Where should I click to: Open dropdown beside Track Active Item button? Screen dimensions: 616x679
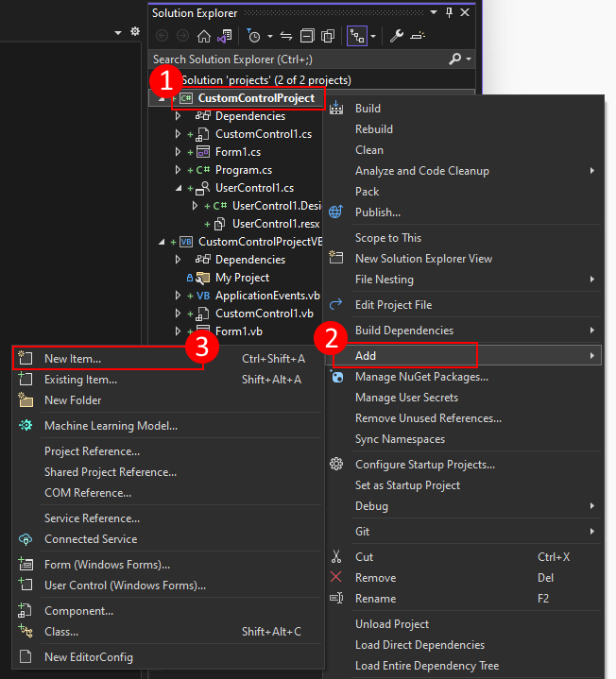click(373, 37)
